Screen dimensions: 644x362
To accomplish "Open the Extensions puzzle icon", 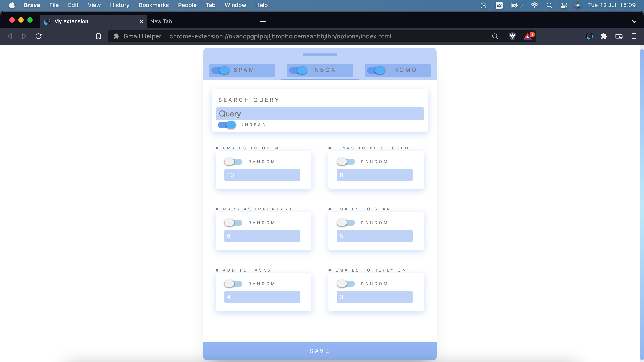I will point(604,36).
